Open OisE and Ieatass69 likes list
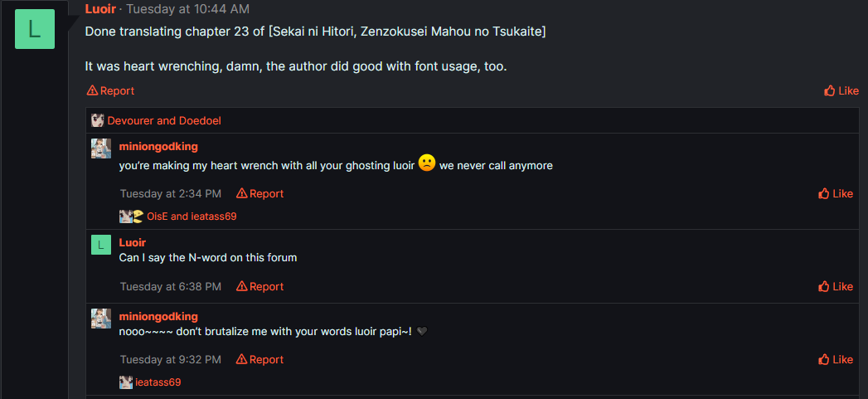 pos(192,217)
